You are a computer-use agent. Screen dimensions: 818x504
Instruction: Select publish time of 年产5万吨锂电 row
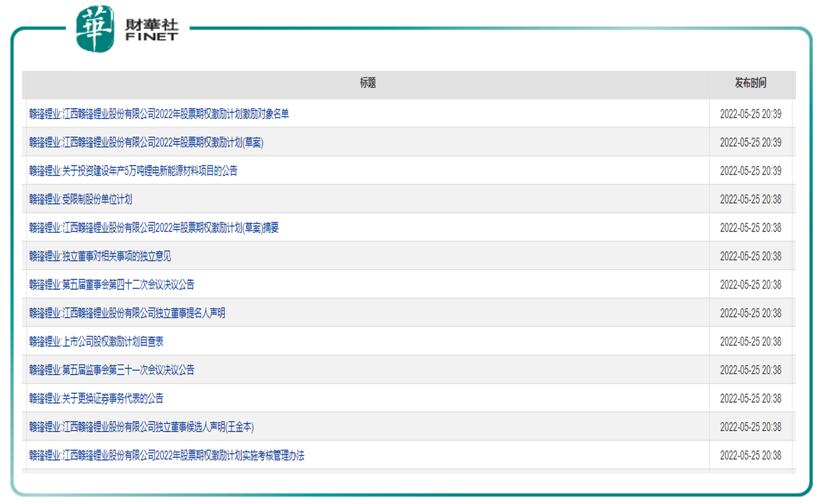click(x=750, y=171)
